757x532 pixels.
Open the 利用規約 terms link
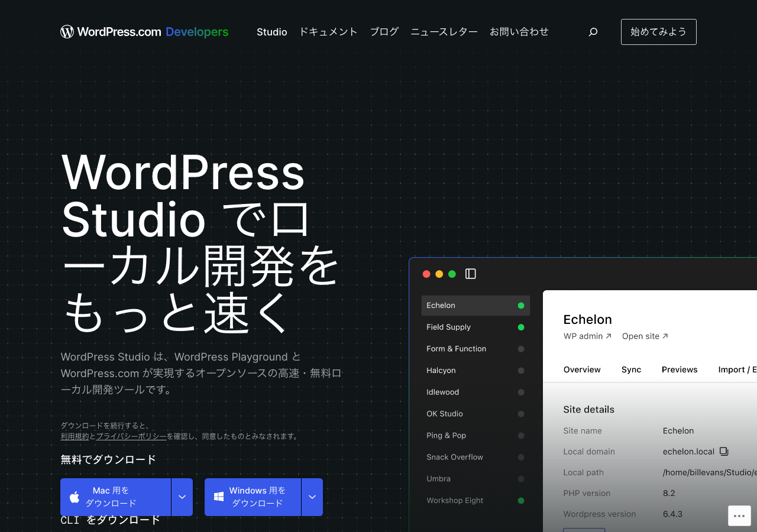coord(75,436)
